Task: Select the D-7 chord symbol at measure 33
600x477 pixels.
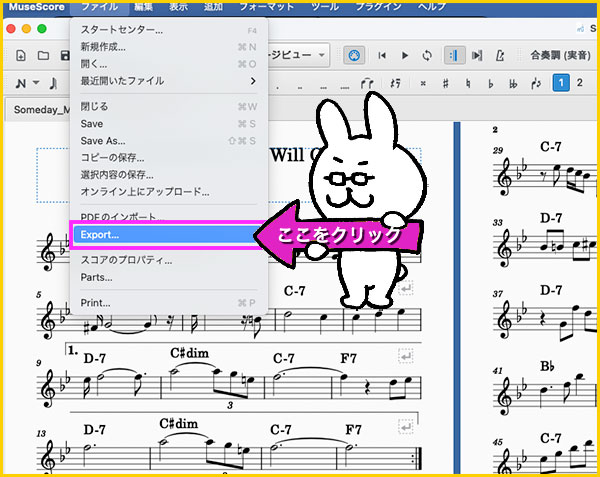Action: pyautogui.click(x=551, y=218)
